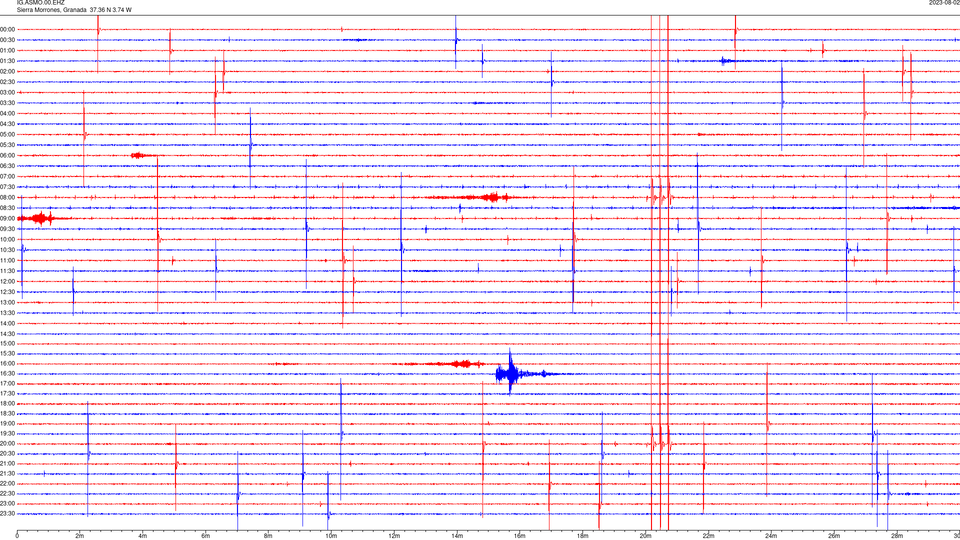Click the 11:00 time label
The height and width of the screenshot is (540, 960).
tap(7, 260)
